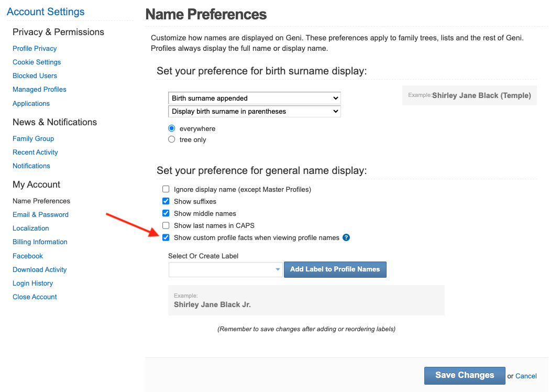Viewport: 550px width, 392px height.
Task: Click the help icon beside custom profile facts
Action: tap(346, 237)
